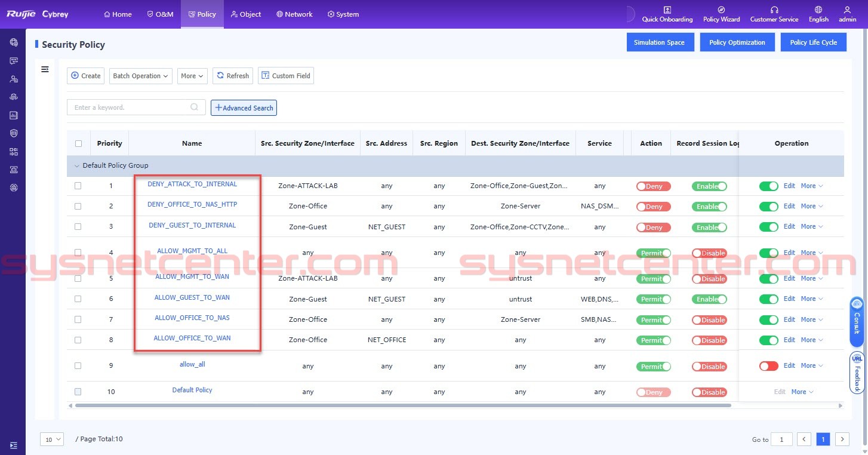Select page 1 in pagination
This screenshot has width=868, height=455.
(823, 439)
